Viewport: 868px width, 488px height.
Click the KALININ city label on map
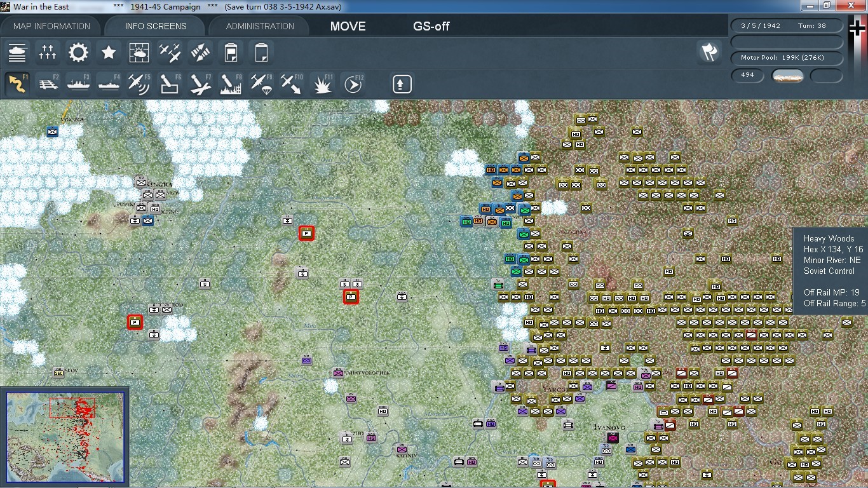(x=406, y=455)
